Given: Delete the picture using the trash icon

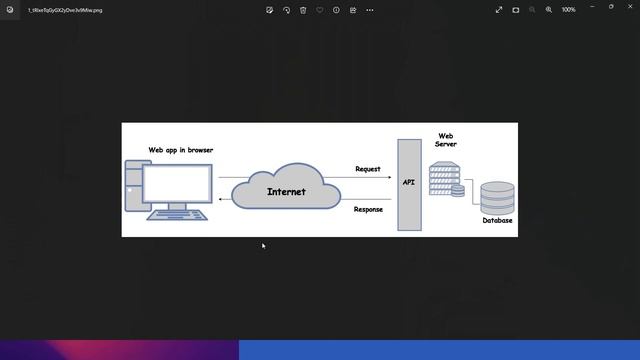Looking at the screenshot, I should pyautogui.click(x=303, y=10).
